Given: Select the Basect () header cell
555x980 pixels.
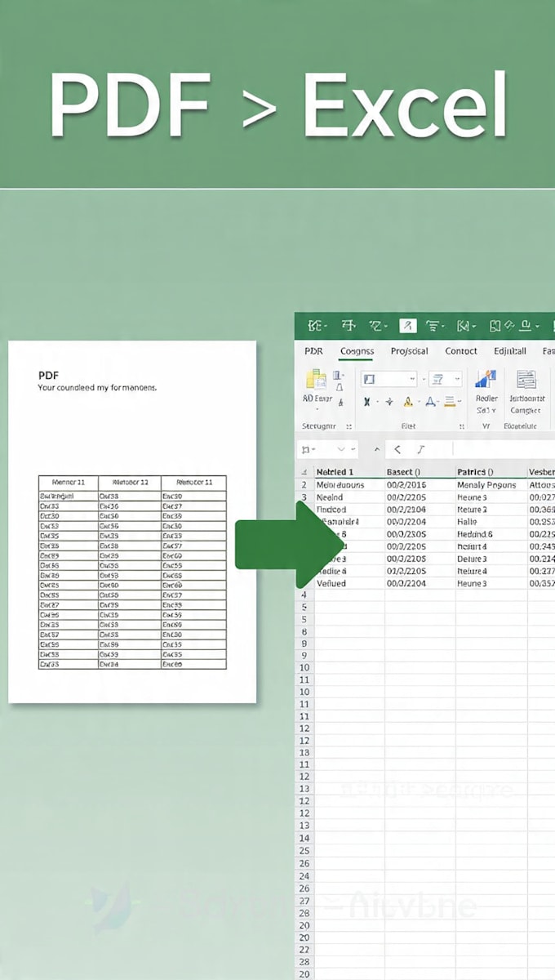Looking at the screenshot, I should click(x=420, y=472).
